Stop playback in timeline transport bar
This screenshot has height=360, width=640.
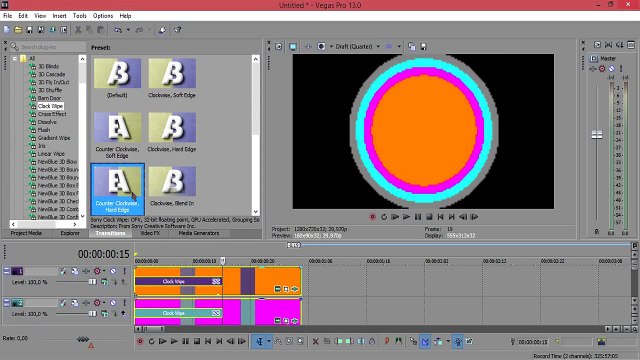click(x=197, y=341)
